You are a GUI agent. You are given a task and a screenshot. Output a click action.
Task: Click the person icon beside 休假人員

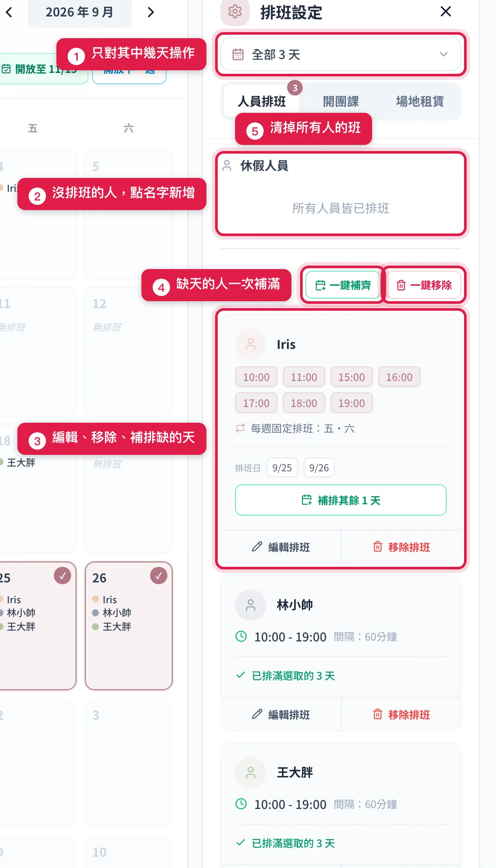click(x=227, y=165)
